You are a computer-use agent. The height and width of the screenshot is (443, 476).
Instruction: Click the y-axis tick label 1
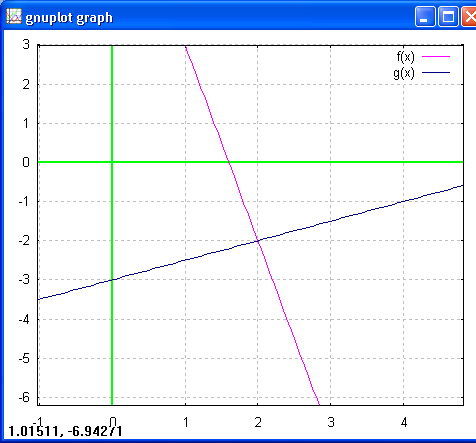coord(26,123)
